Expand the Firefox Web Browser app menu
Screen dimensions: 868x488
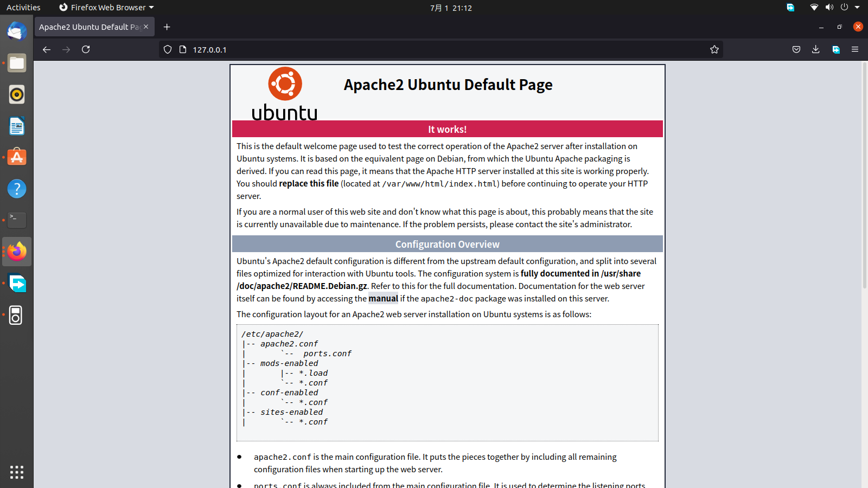106,8
